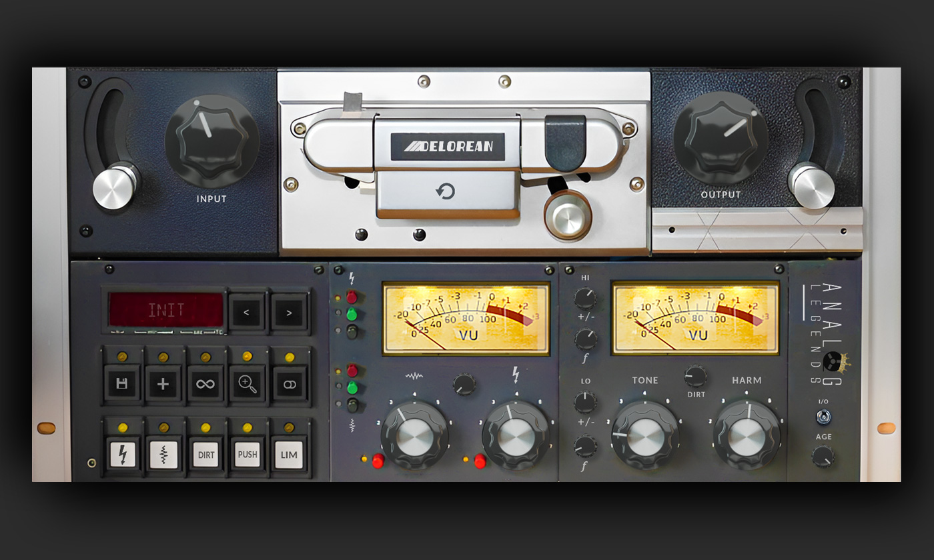Toggle the infinity symbol button
Image resolution: width=934 pixels, height=560 pixels.
tap(205, 385)
